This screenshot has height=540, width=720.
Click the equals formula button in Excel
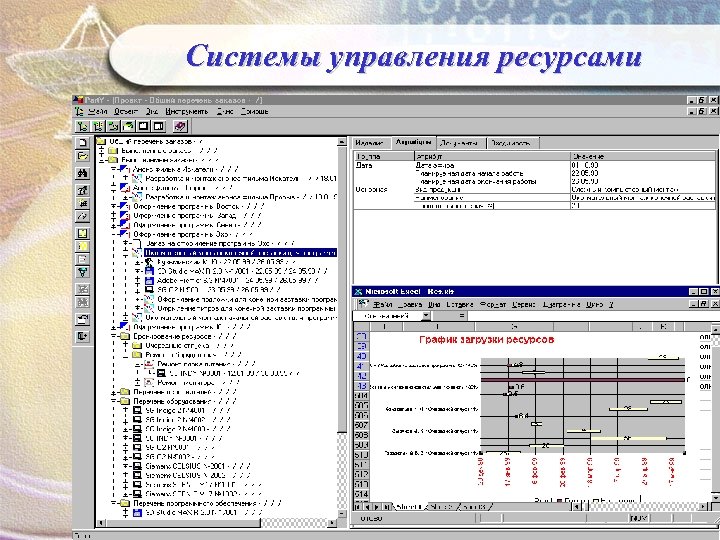point(461,316)
